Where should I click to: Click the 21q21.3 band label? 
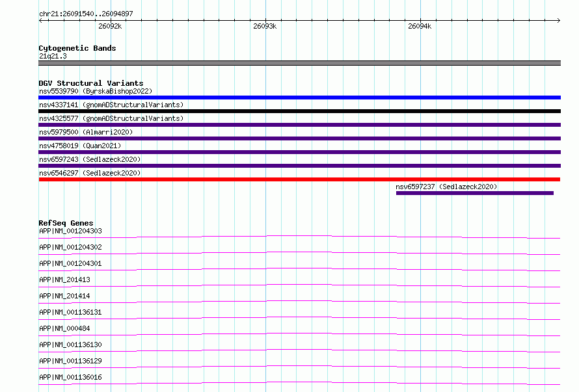pos(53,56)
